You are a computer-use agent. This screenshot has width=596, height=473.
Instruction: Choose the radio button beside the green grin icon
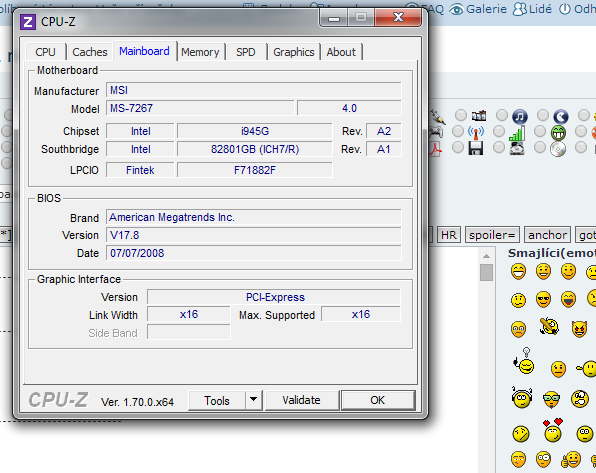click(540, 132)
